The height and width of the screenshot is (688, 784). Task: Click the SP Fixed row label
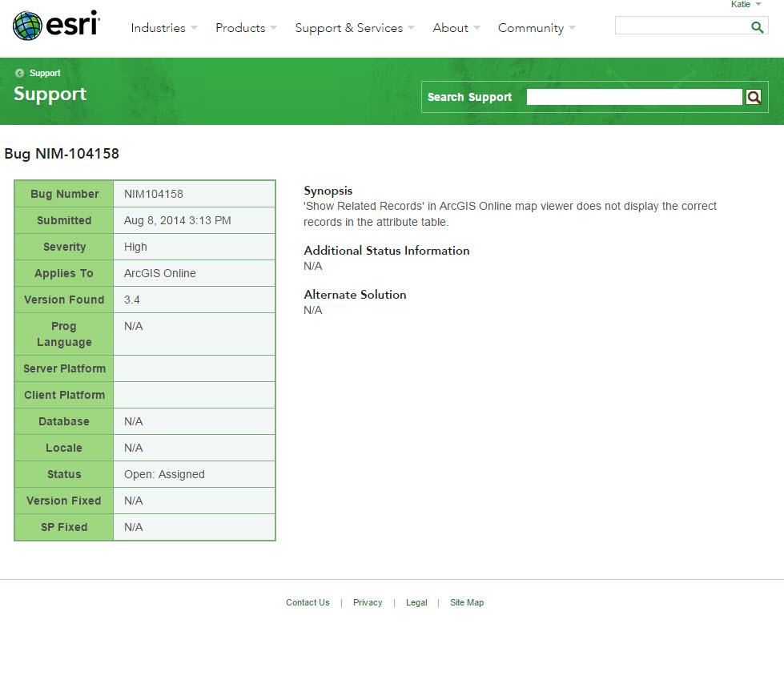pyautogui.click(x=64, y=528)
